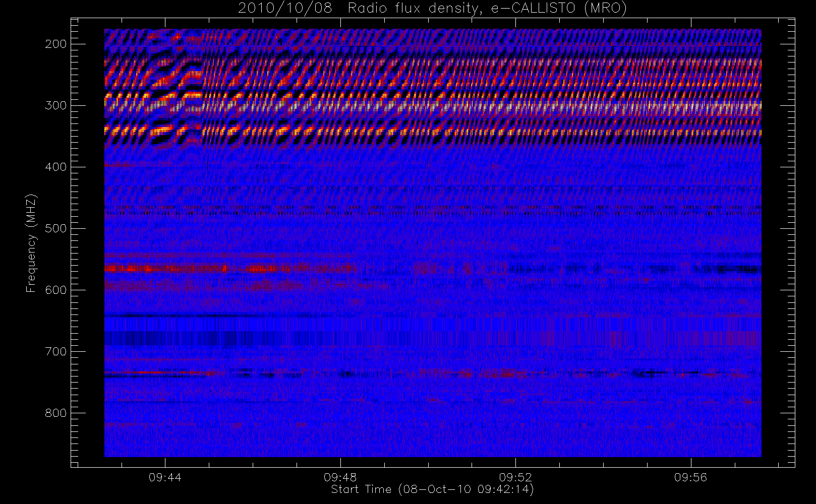The width and height of the screenshot is (816, 504).
Task: Click the 'Start Time (08-Oct-10 09:42:14)' label
Action: 432,489
